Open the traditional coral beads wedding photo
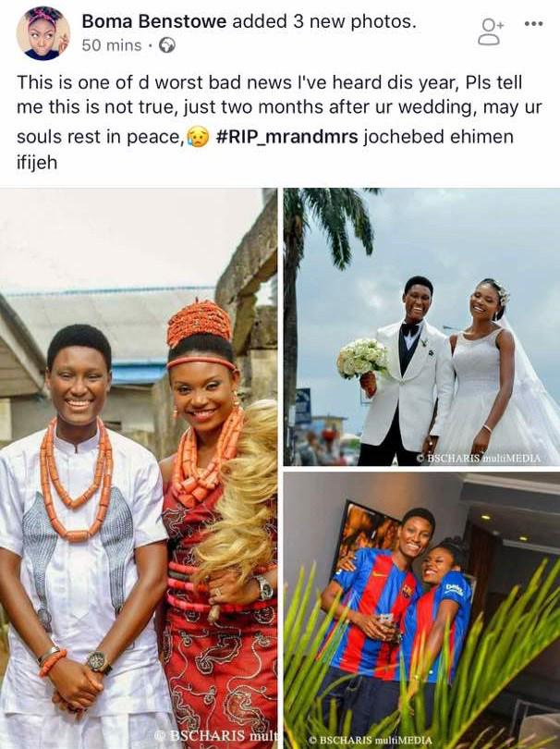 [139, 468]
